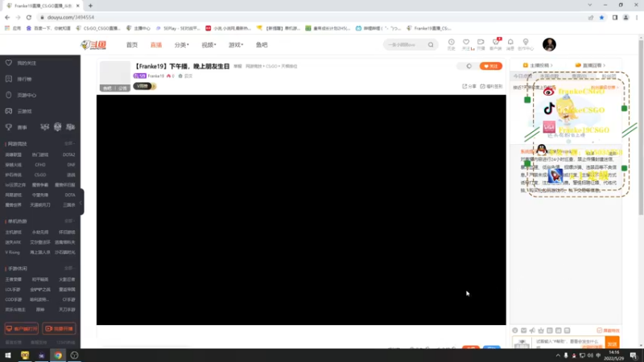Click the taskbar clock showing 14:16
Screen dimensions: 644x362
tap(614, 356)
